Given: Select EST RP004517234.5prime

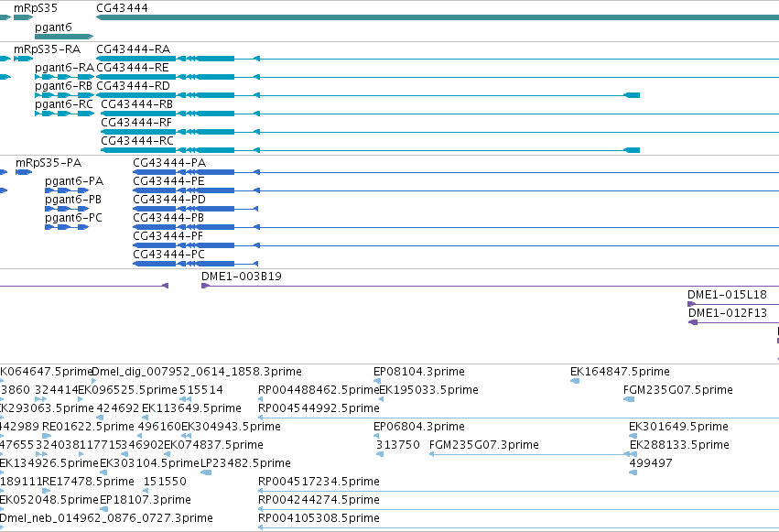Looking at the screenshot, I should point(319,483).
